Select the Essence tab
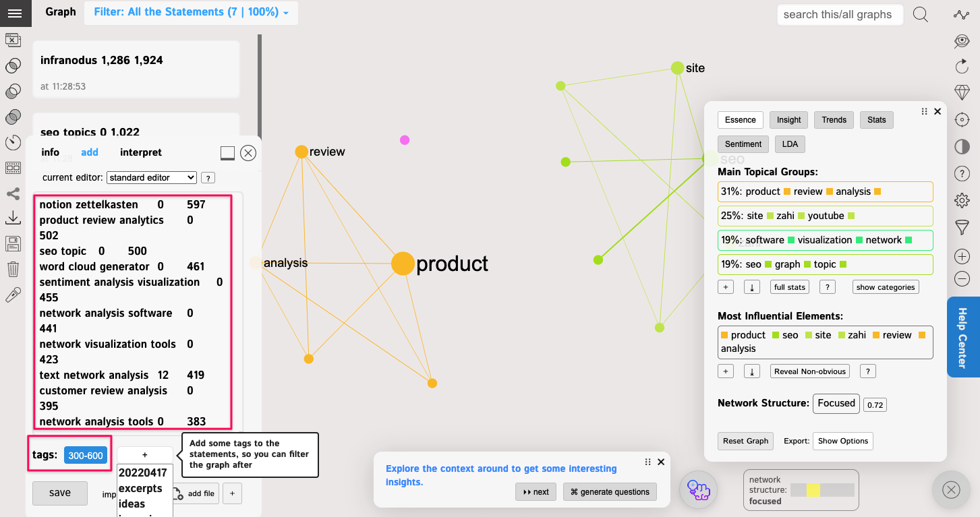 click(x=741, y=120)
